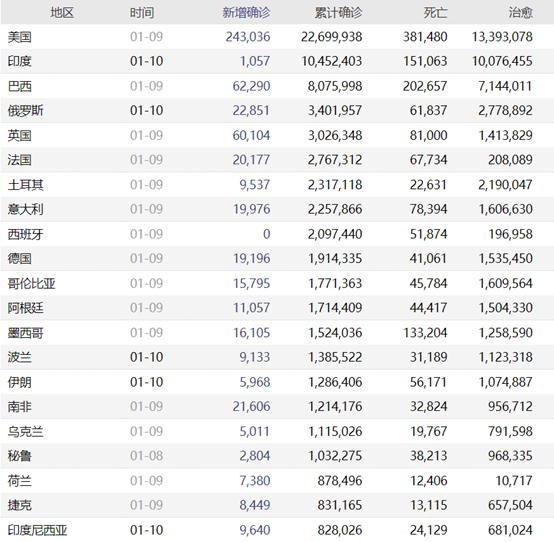
Task: Click cumulative total 1,032,275 for 秘鲁
Action: (x=335, y=456)
